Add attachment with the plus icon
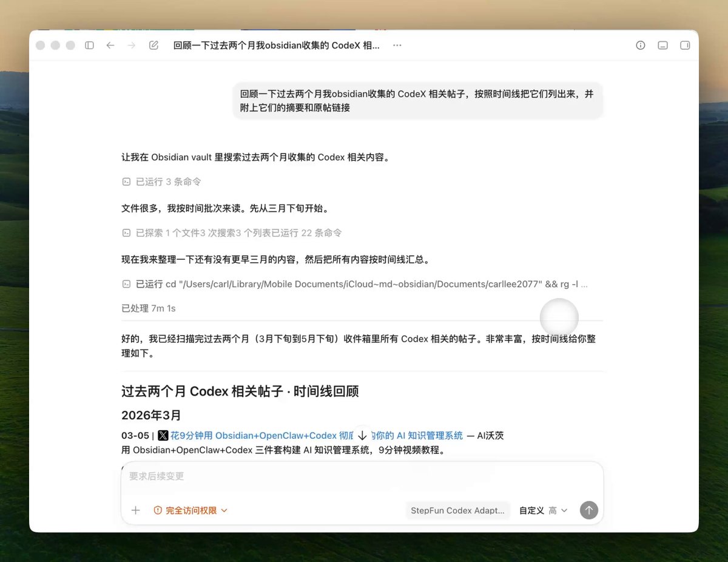The height and width of the screenshot is (562, 728). tap(136, 510)
